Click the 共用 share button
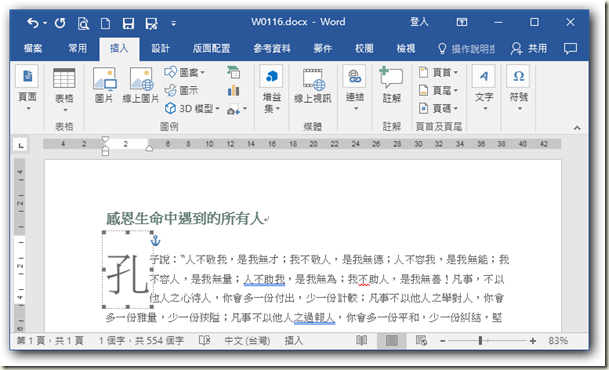Viewport: 609px width, 370px height. pos(529,49)
